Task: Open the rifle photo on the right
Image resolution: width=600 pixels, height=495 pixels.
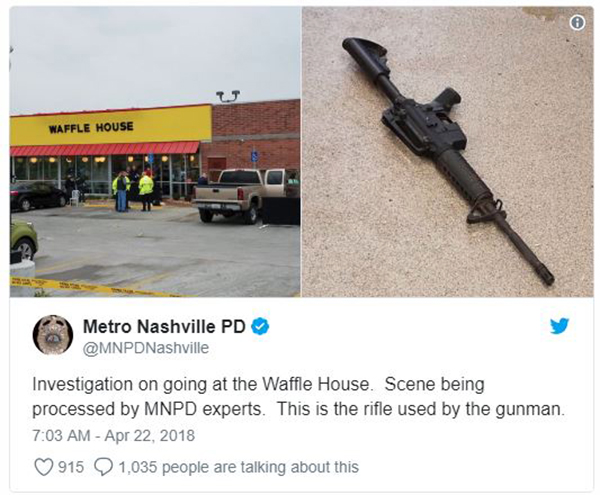Action: click(x=448, y=152)
